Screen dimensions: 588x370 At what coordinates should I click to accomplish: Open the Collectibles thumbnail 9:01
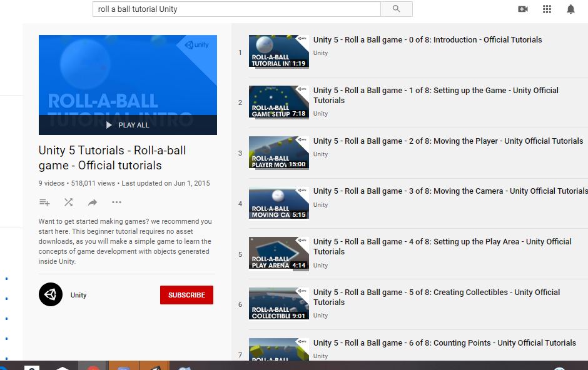click(278, 304)
